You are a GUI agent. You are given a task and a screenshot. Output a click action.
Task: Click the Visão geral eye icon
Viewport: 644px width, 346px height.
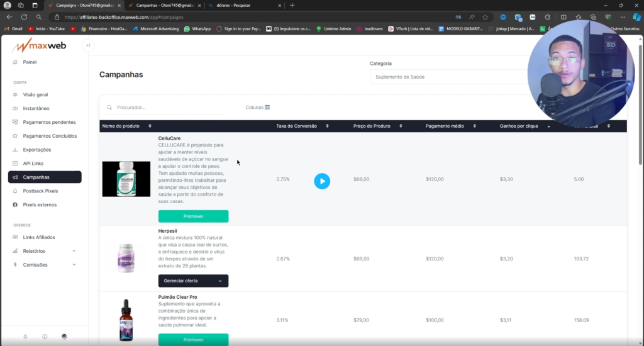[16, 95]
